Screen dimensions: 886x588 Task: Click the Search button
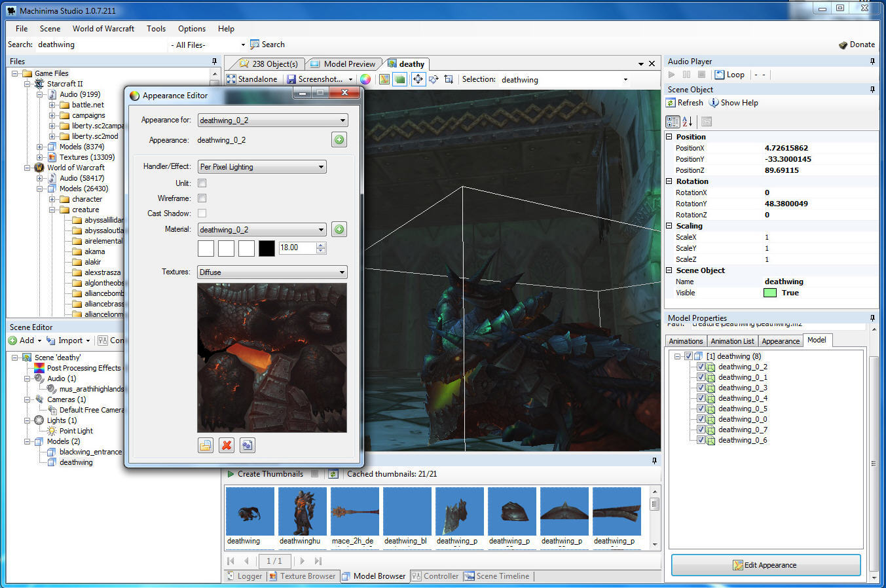[x=267, y=45]
